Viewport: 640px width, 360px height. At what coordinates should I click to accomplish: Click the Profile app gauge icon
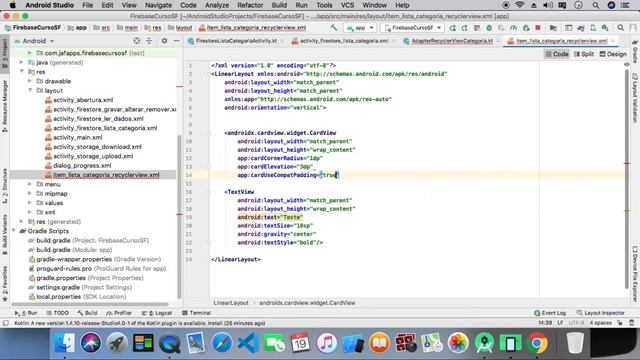pyautogui.click(x=513, y=28)
